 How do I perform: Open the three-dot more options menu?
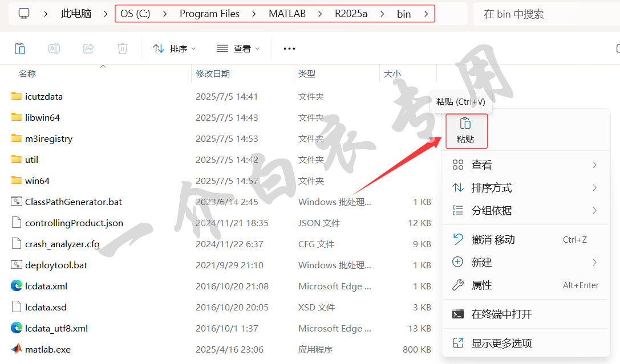pyautogui.click(x=289, y=48)
